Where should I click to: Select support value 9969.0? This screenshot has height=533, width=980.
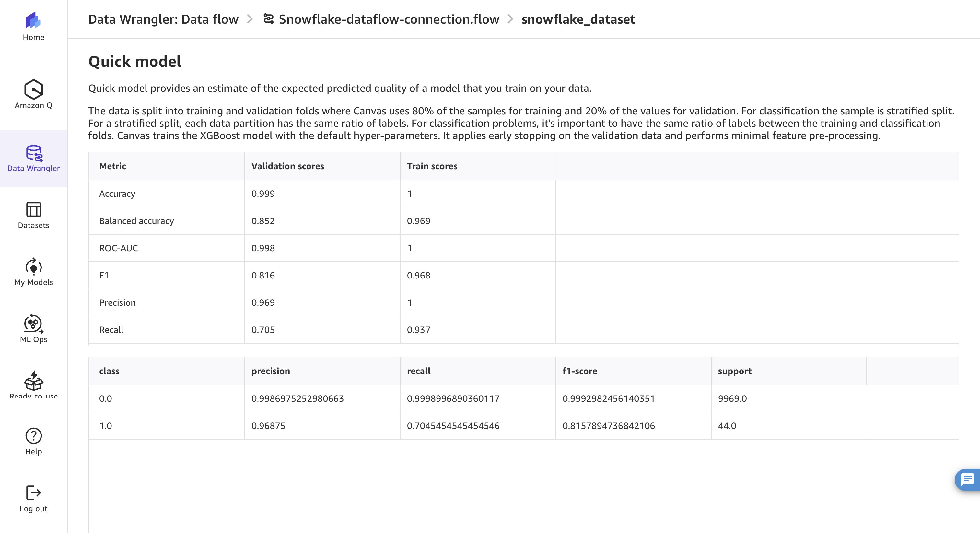coord(732,398)
